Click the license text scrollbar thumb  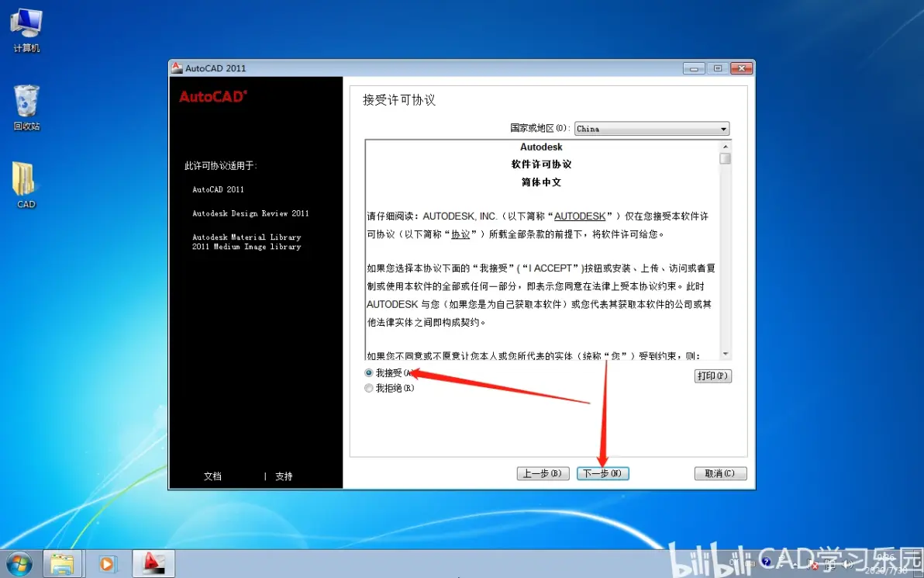click(x=726, y=158)
